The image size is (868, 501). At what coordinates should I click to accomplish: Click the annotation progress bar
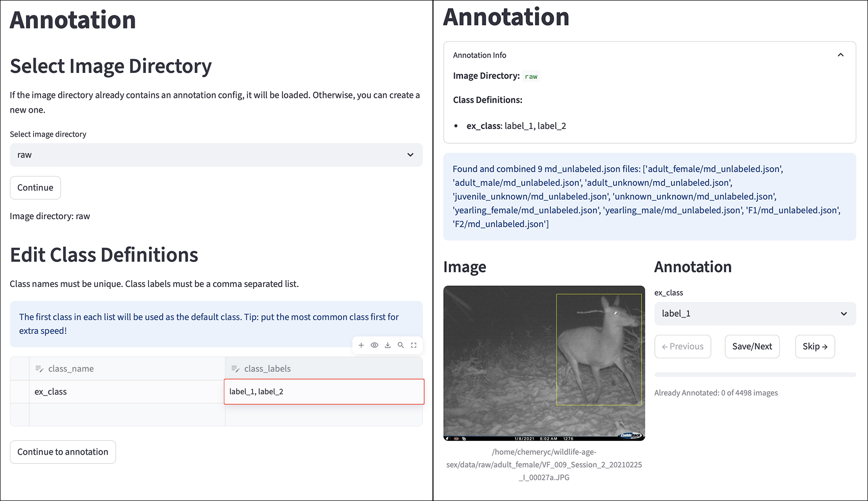[755, 375]
